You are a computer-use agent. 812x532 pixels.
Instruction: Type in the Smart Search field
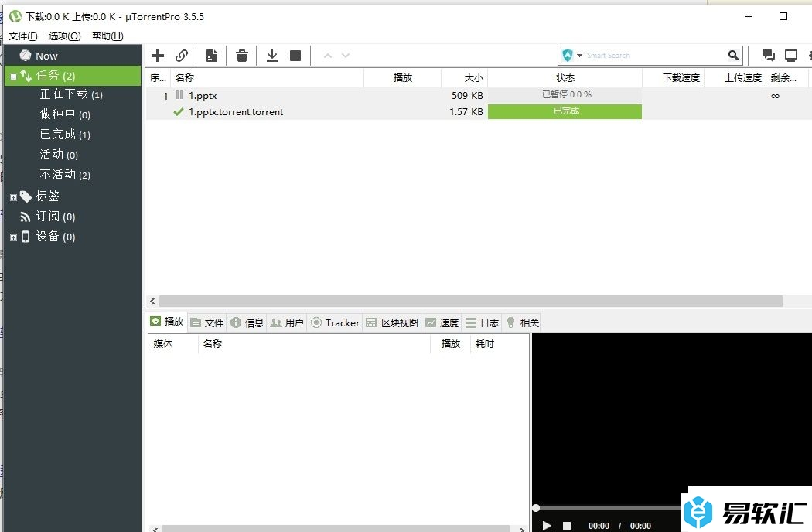point(655,56)
